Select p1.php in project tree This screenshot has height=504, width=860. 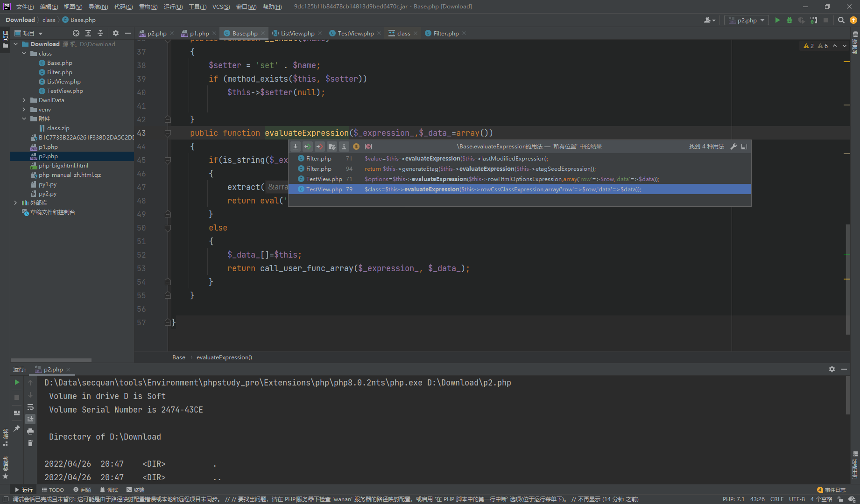[48, 147]
